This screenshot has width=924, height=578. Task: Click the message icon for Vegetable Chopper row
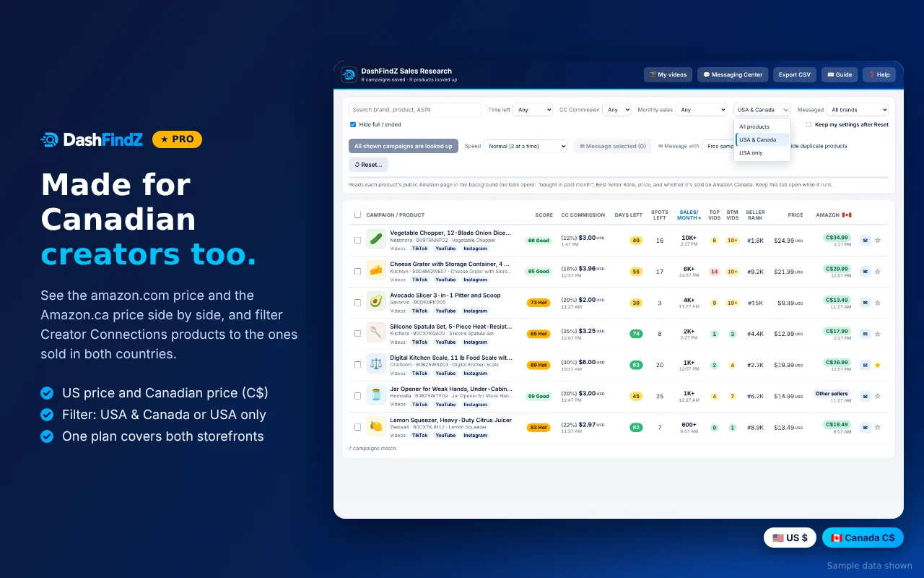pyautogui.click(x=865, y=240)
